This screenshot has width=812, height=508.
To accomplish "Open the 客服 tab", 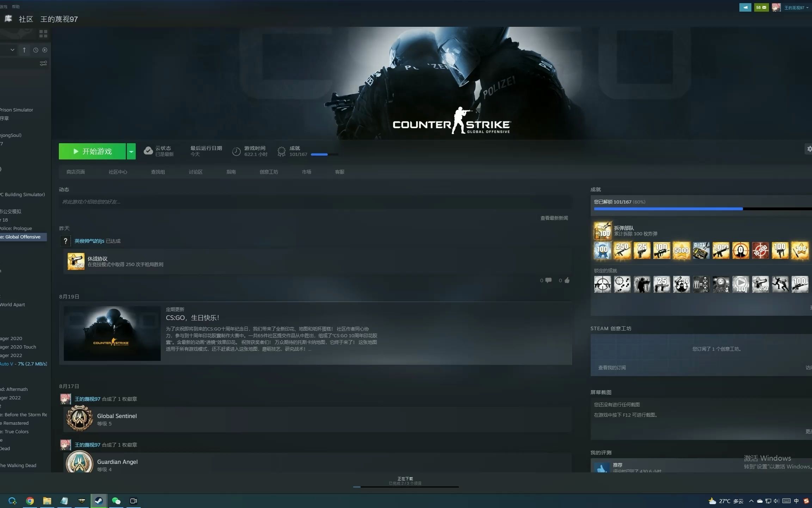I will [x=340, y=172].
